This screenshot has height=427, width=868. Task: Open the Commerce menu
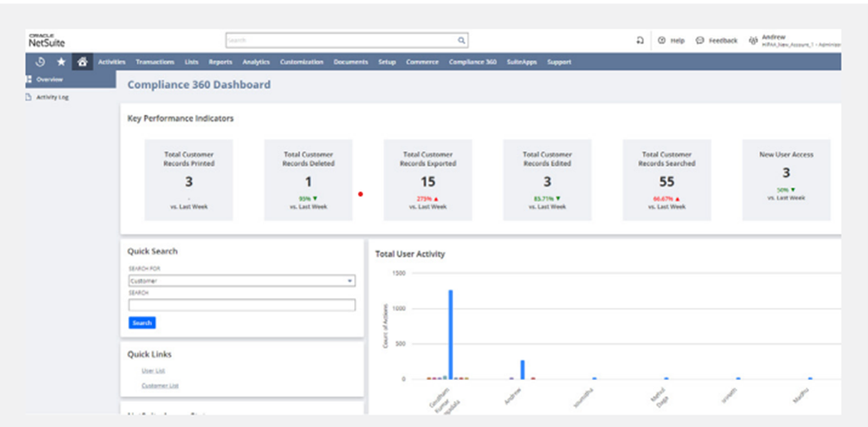click(422, 62)
